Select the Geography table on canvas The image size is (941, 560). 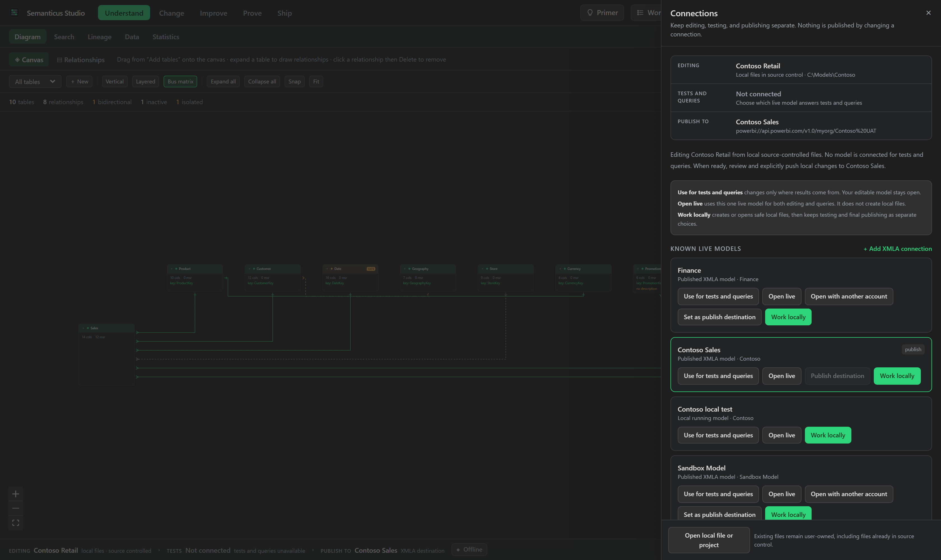coord(428,278)
